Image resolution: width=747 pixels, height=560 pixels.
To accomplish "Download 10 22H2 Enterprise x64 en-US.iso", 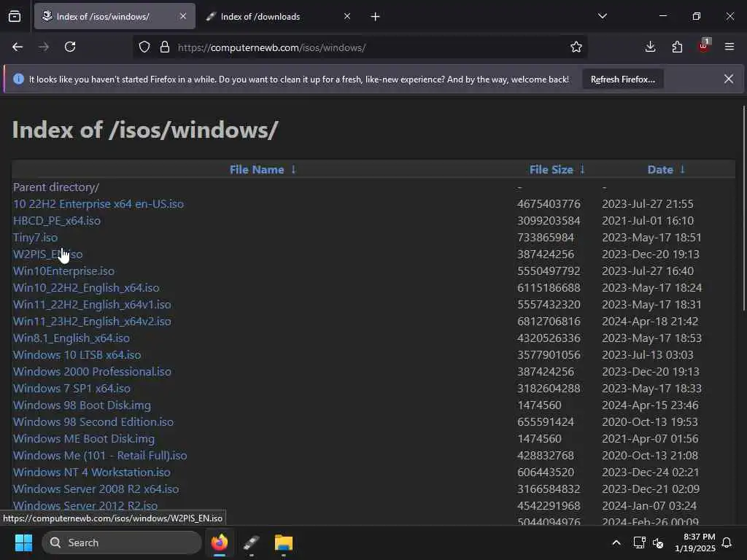I will (x=98, y=204).
